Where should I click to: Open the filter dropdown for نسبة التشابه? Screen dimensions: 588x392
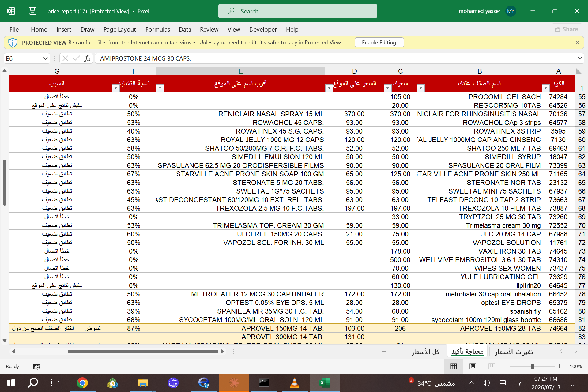pos(116,88)
